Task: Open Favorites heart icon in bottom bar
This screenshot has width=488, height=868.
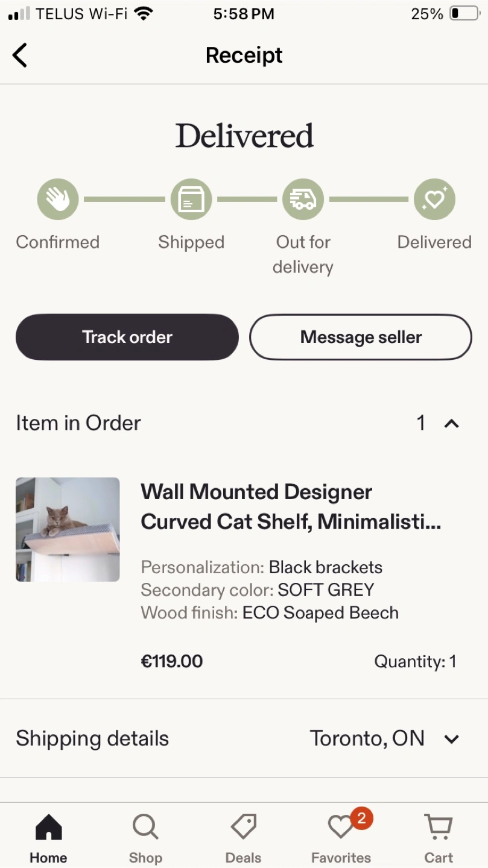Action: (x=341, y=827)
